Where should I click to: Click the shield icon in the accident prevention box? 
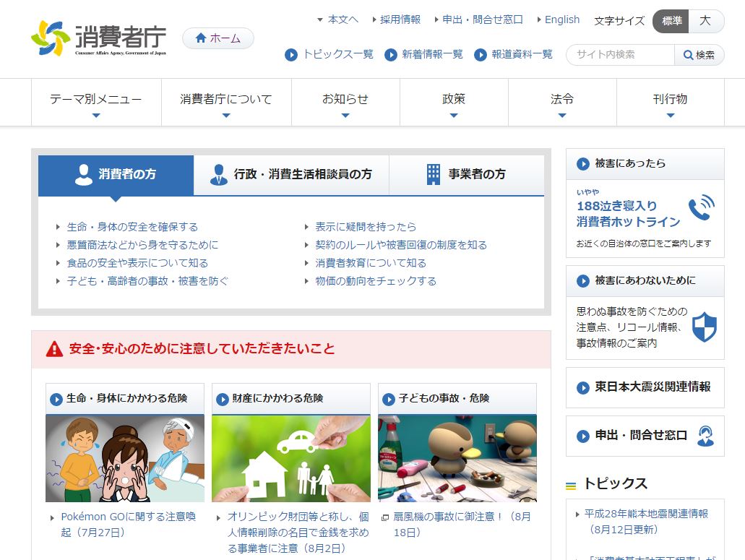click(x=704, y=327)
